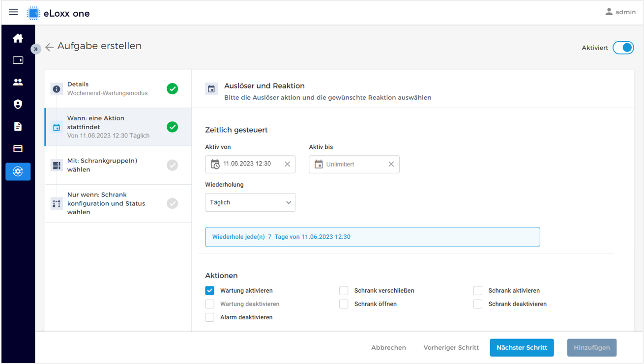Expand the sidebar with double-chevron button
644x364 pixels.
[x=35, y=49]
